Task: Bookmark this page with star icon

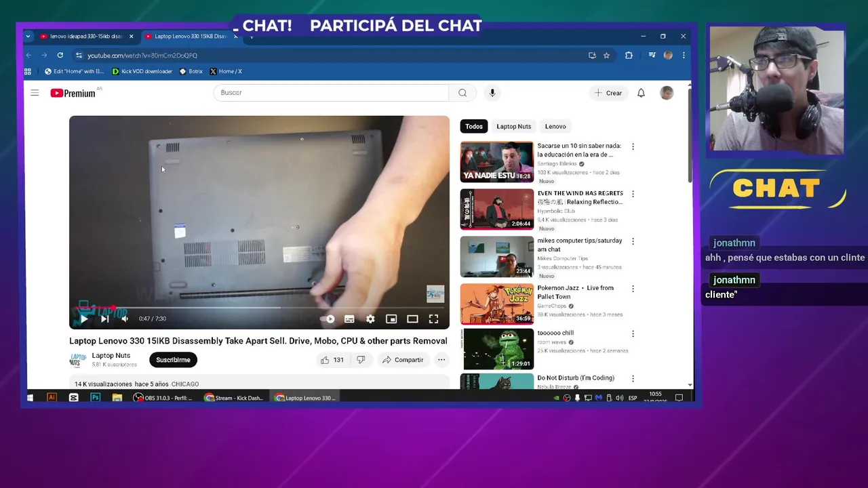Action: coord(606,56)
